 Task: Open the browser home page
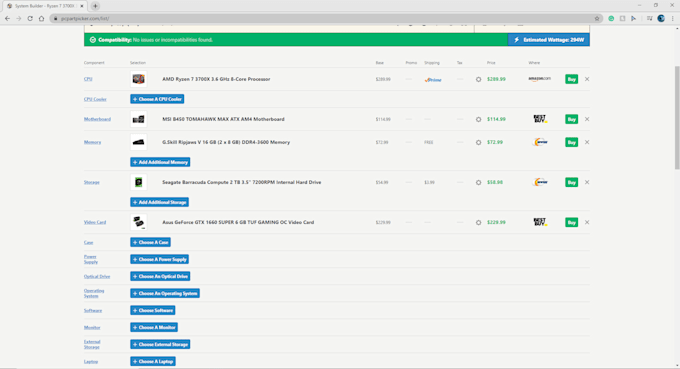click(41, 18)
